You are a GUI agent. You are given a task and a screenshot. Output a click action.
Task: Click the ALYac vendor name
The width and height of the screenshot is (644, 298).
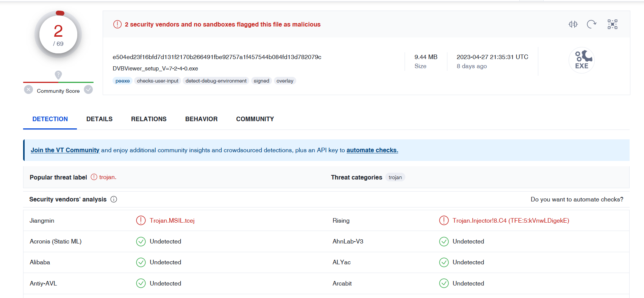point(341,262)
